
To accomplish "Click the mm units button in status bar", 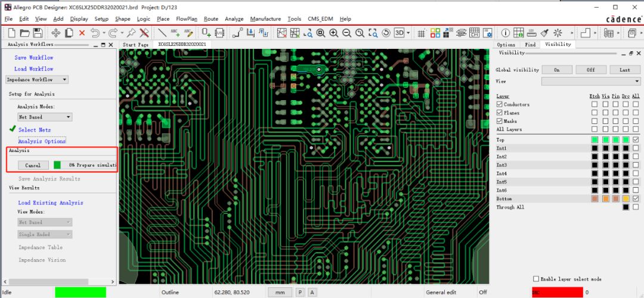I will pyautogui.click(x=280, y=292).
